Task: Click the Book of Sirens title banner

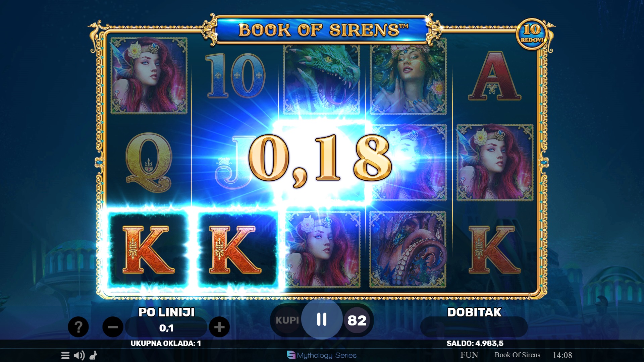Action: pyautogui.click(x=322, y=30)
